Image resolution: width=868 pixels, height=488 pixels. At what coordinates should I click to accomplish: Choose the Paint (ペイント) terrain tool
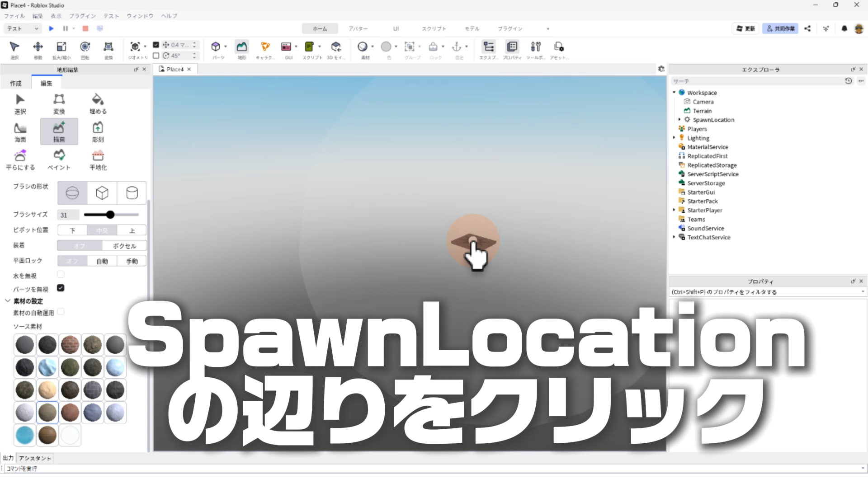pos(59,160)
